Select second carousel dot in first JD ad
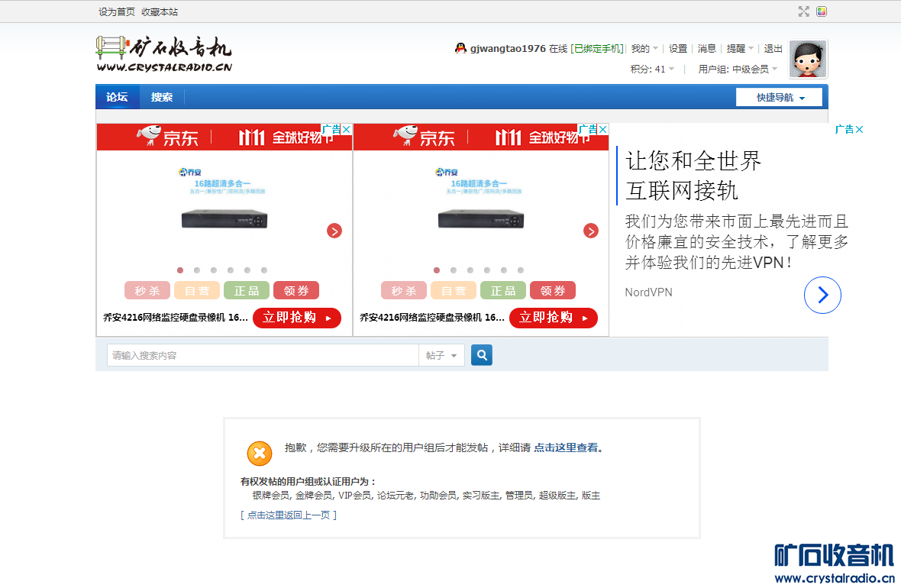901x588 pixels. [x=197, y=270]
